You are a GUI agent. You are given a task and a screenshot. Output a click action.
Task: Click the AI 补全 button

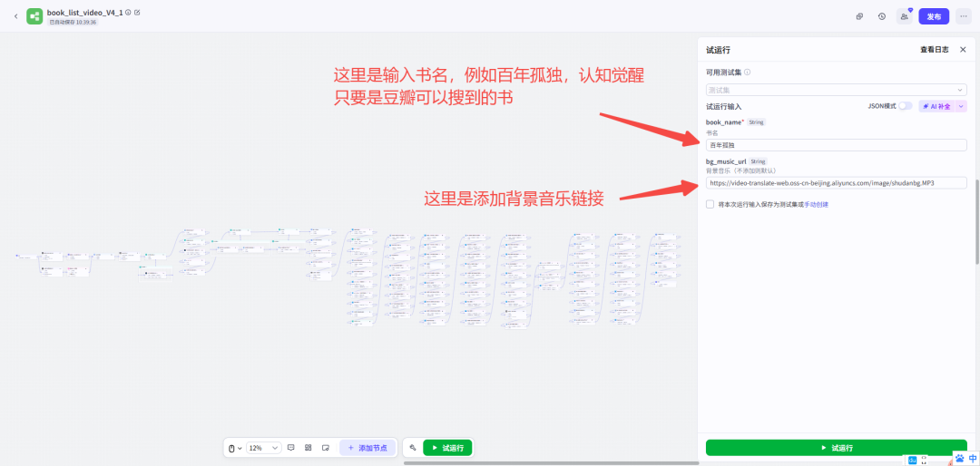pyautogui.click(x=936, y=106)
